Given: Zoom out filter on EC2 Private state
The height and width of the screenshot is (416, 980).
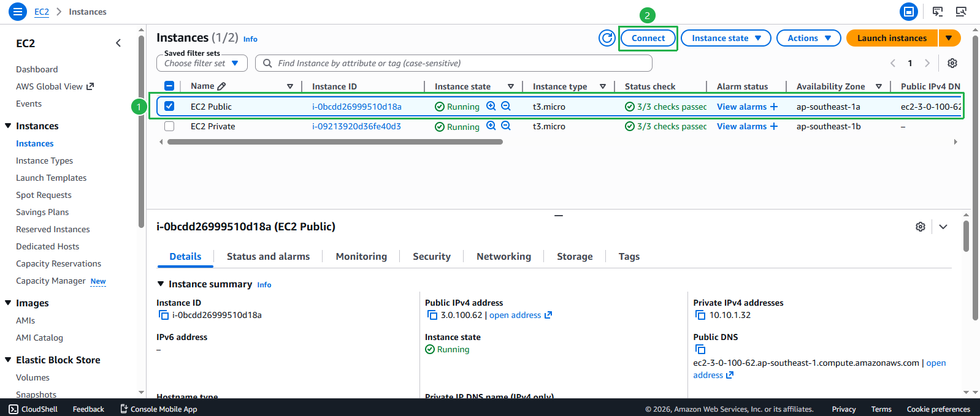Looking at the screenshot, I should [x=506, y=126].
